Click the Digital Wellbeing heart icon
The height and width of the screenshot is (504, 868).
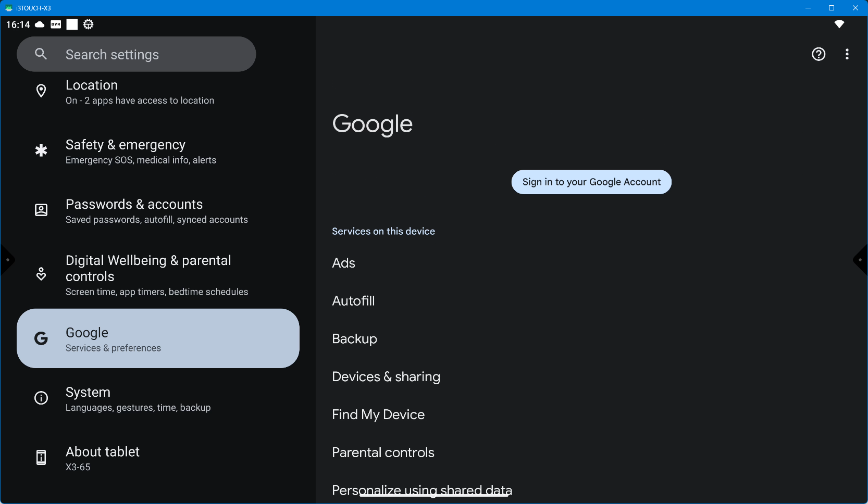point(41,274)
